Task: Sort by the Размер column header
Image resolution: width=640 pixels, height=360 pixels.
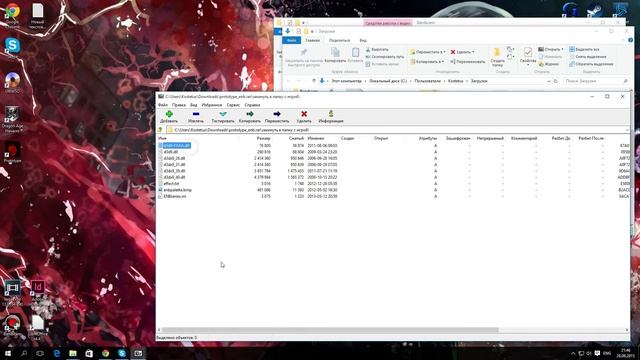Action: click(264, 138)
